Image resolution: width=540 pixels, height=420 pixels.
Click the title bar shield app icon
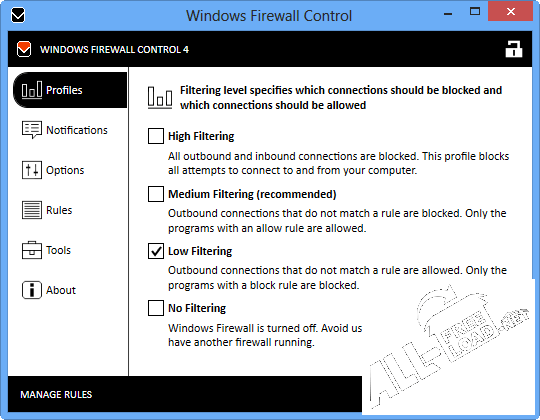(x=18, y=15)
